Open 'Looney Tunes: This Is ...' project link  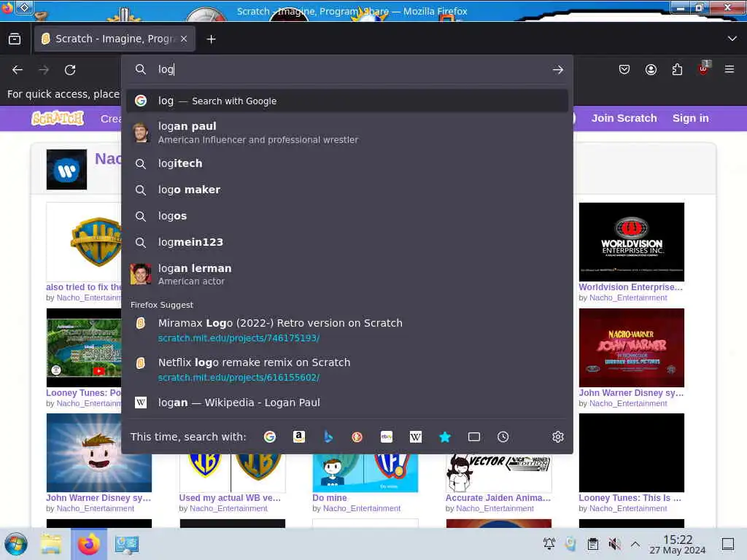click(x=630, y=497)
